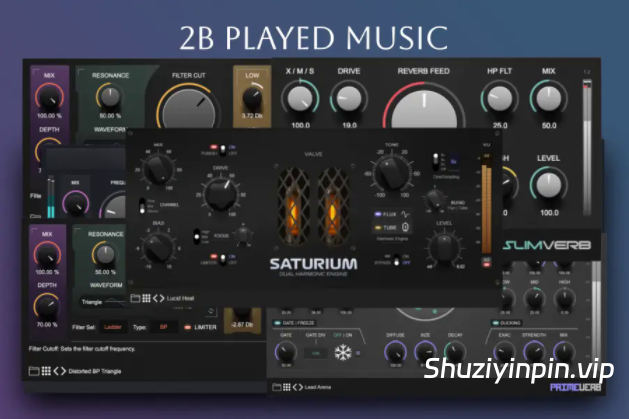Change the OverSampling switch in Saturium
The width and height of the screenshot is (629, 419).
coord(436,161)
